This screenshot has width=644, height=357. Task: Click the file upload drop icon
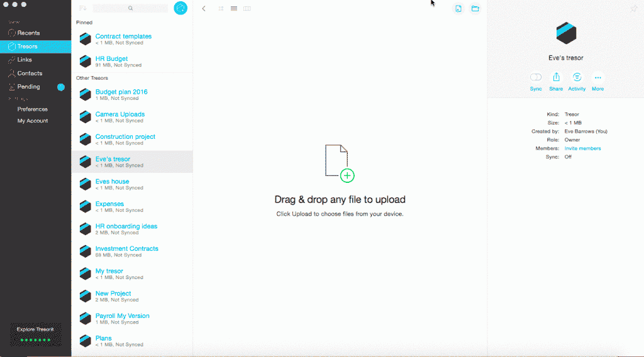point(340,163)
